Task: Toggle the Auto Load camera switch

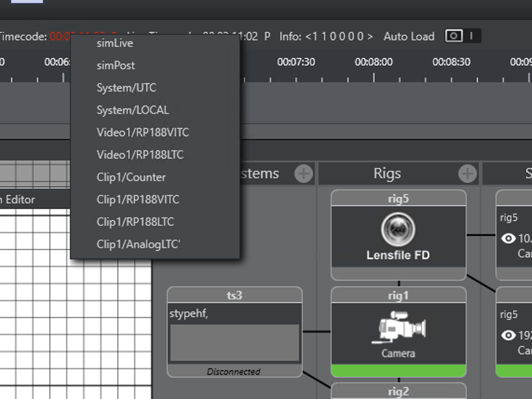Action: coord(462,36)
